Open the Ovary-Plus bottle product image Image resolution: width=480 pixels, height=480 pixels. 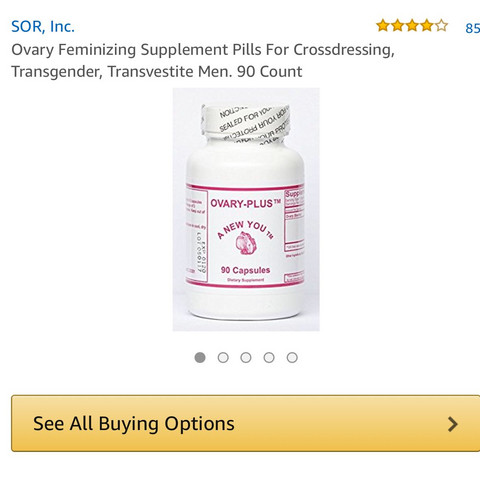click(x=246, y=209)
